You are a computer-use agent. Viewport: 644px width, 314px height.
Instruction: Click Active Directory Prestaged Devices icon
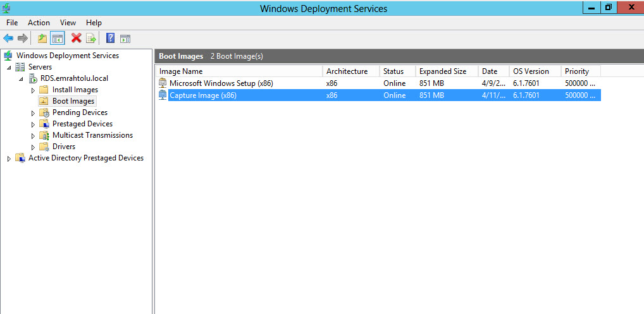[20, 158]
